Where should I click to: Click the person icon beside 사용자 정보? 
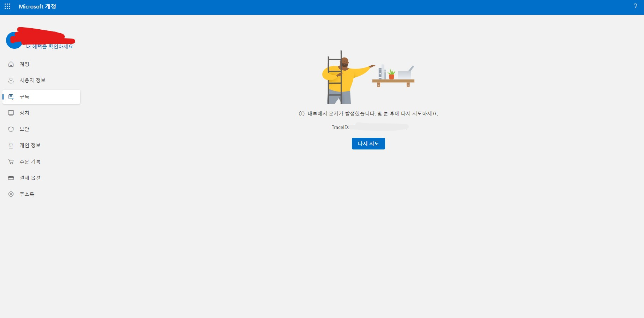[11, 80]
